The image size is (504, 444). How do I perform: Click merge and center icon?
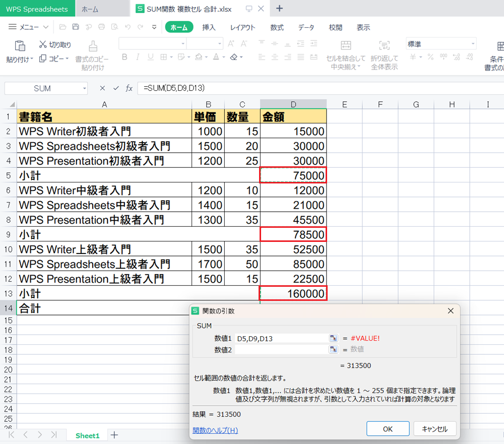346,45
